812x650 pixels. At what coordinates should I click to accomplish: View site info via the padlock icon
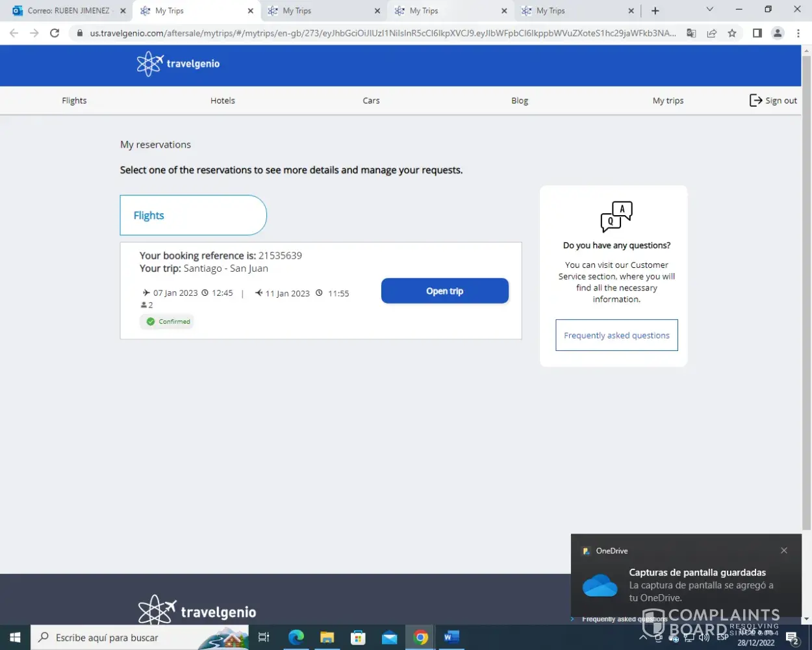coord(80,33)
